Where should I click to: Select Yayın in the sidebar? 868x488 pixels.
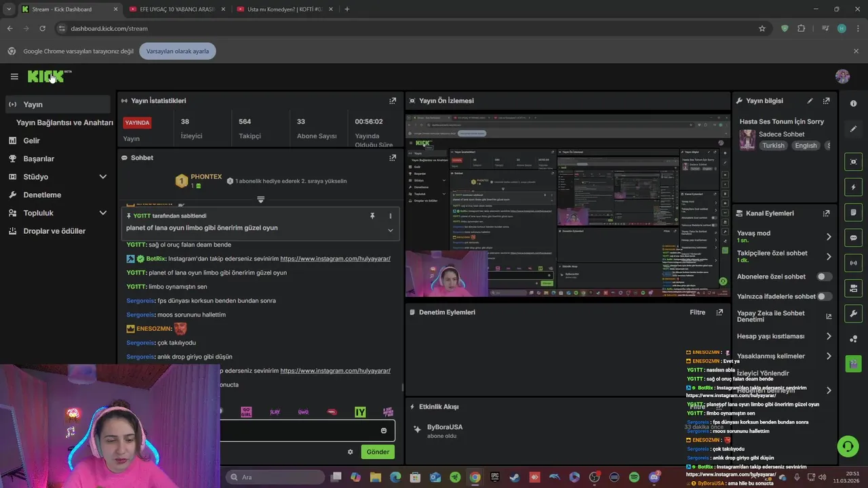(x=58, y=104)
